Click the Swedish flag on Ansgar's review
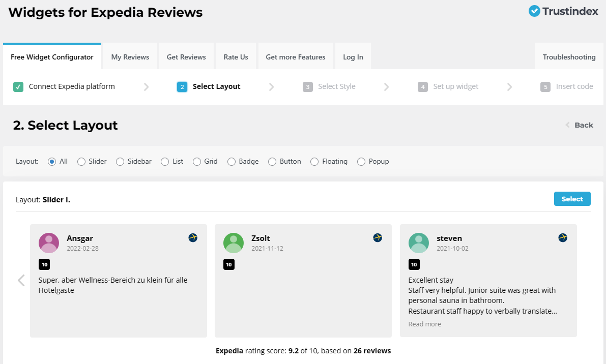 point(192,237)
